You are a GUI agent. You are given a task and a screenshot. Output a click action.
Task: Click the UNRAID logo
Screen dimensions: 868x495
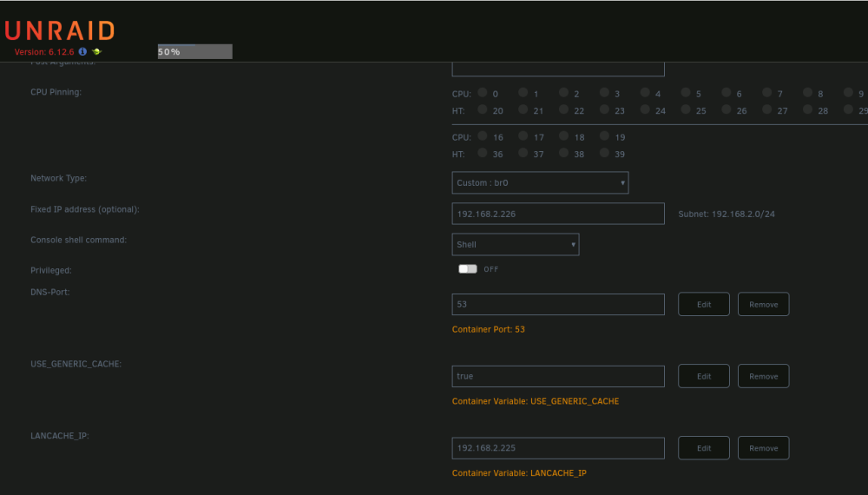coord(60,30)
